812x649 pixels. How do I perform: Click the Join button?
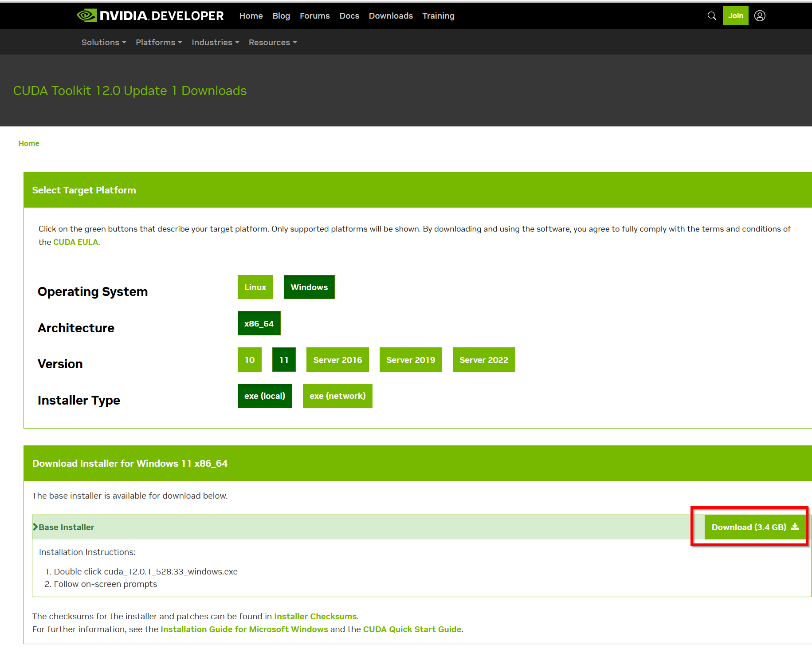coord(735,16)
